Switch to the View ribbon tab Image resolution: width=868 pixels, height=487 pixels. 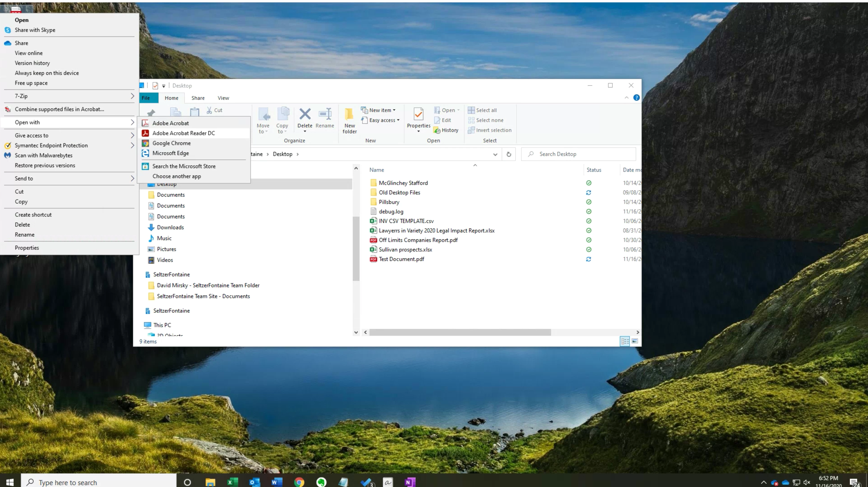pyautogui.click(x=223, y=98)
